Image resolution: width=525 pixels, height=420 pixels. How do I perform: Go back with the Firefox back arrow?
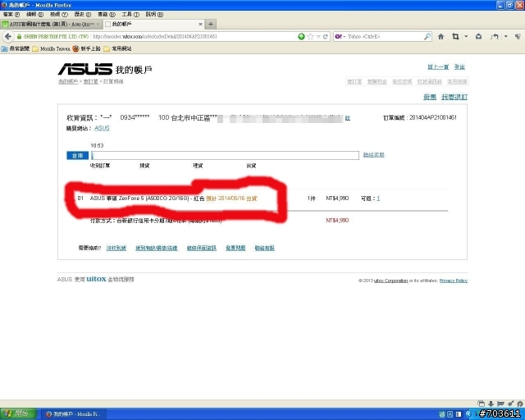coord(8,37)
